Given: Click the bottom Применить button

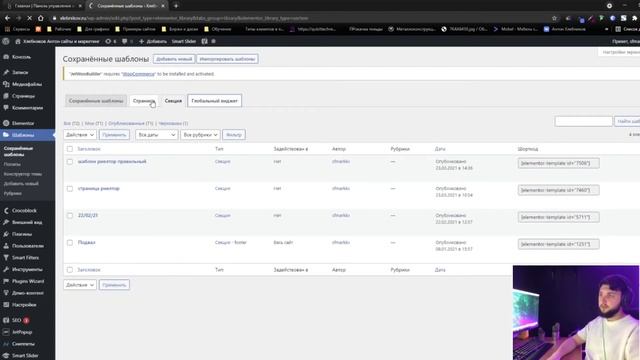Looking at the screenshot, I should 114,285.
